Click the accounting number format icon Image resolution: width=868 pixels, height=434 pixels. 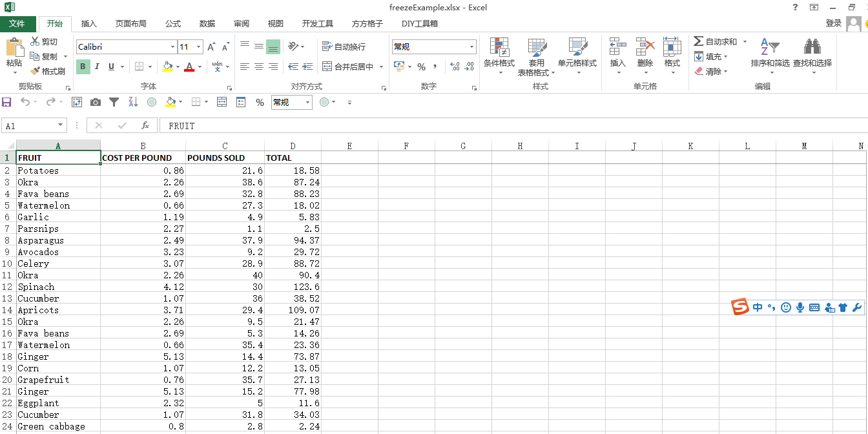tap(398, 67)
